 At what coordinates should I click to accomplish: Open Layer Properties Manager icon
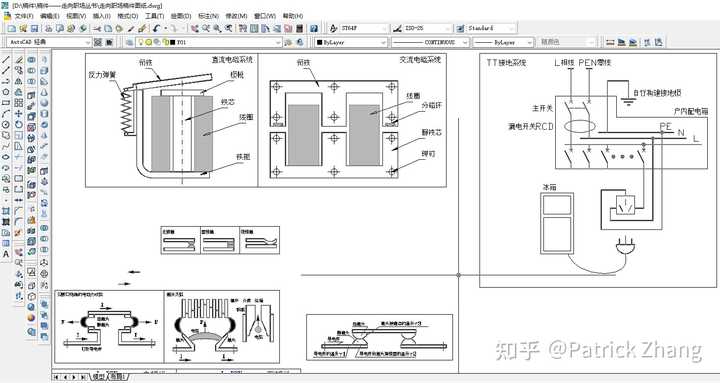tap(129, 42)
